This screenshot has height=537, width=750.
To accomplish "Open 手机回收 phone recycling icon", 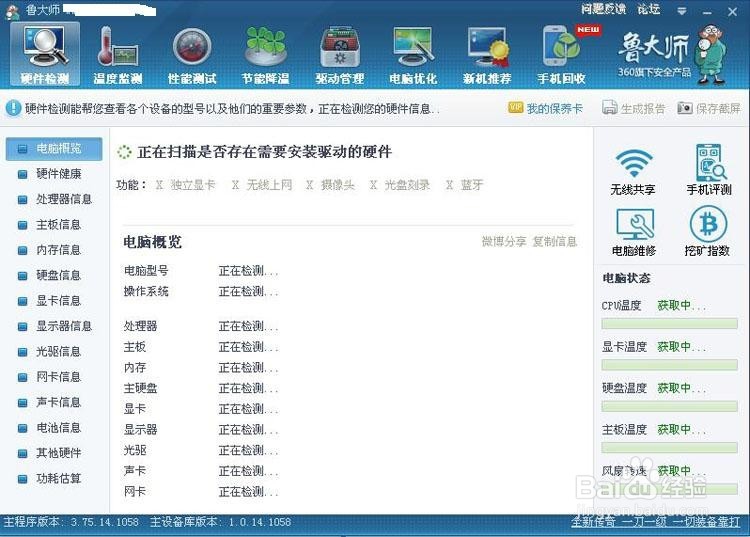I will (x=562, y=54).
